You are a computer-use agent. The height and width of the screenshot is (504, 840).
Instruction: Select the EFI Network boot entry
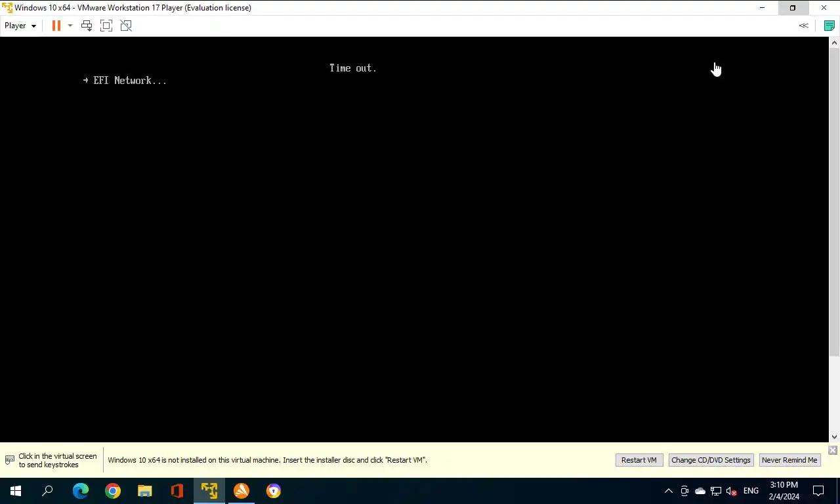[125, 80]
